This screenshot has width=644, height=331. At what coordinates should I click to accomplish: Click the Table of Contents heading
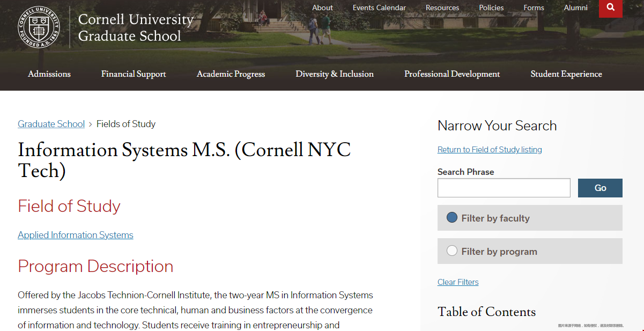(486, 312)
